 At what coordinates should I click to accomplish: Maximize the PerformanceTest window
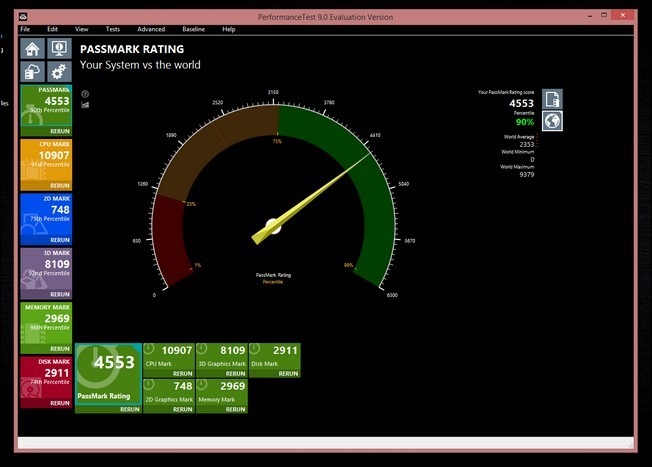[x=604, y=15]
